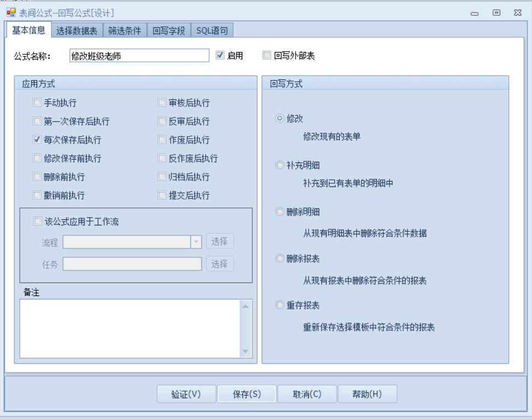Click the 公式名称 text field
Image resolution: width=532 pixels, height=419 pixels.
click(139, 56)
